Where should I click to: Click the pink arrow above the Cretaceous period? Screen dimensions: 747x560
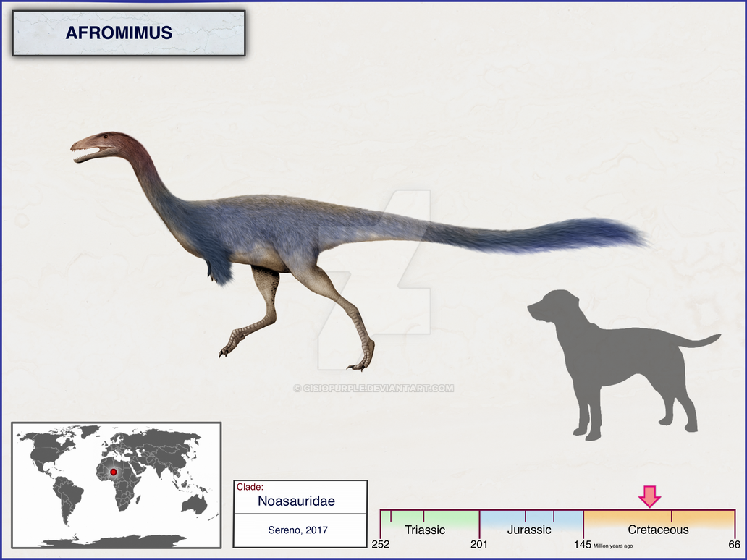[x=649, y=496]
